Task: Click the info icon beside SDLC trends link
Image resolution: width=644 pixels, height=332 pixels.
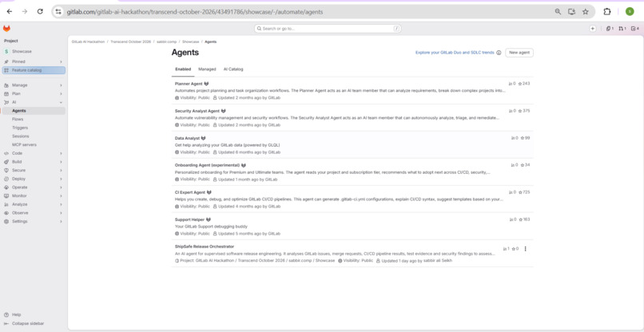Action: [x=499, y=53]
